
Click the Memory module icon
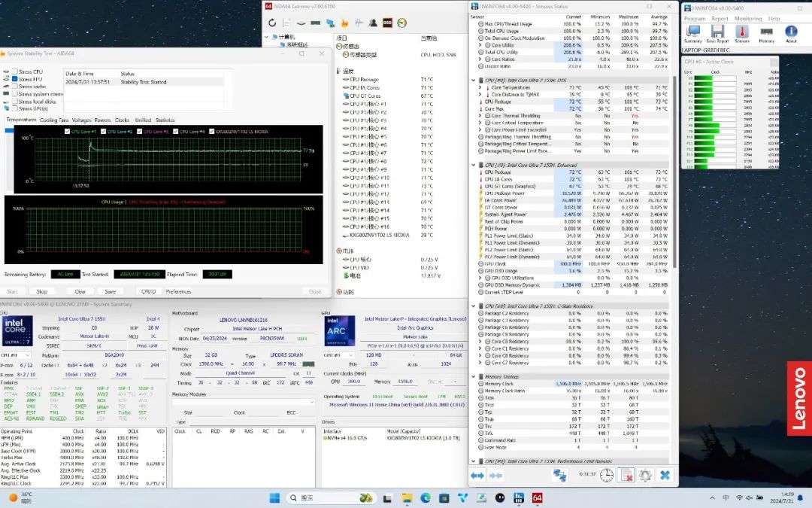point(766,32)
